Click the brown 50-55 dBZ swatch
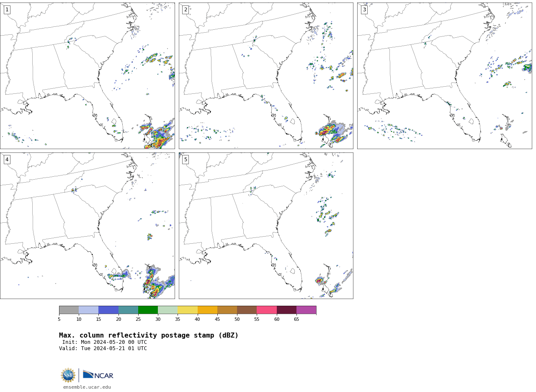536x392 pixels. tap(247, 310)
